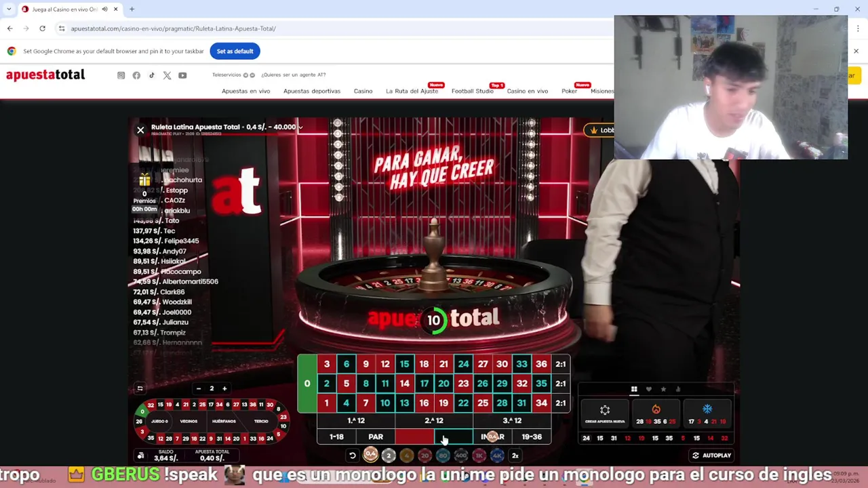Increase neighbors count with plus
The height and width of the screenshot is (488, 868).
pyautogui.click(x=224, y=388)
